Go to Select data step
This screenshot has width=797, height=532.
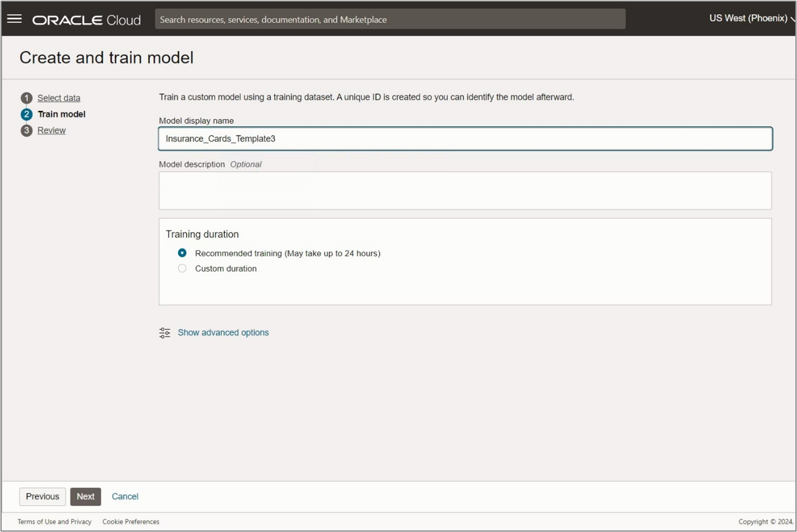59,98
